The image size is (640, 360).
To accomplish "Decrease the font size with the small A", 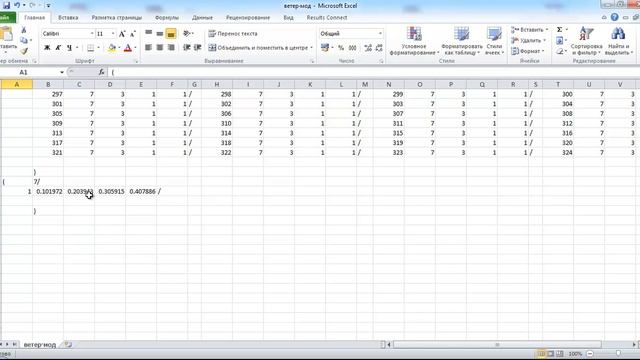I will tap(133, 33).
